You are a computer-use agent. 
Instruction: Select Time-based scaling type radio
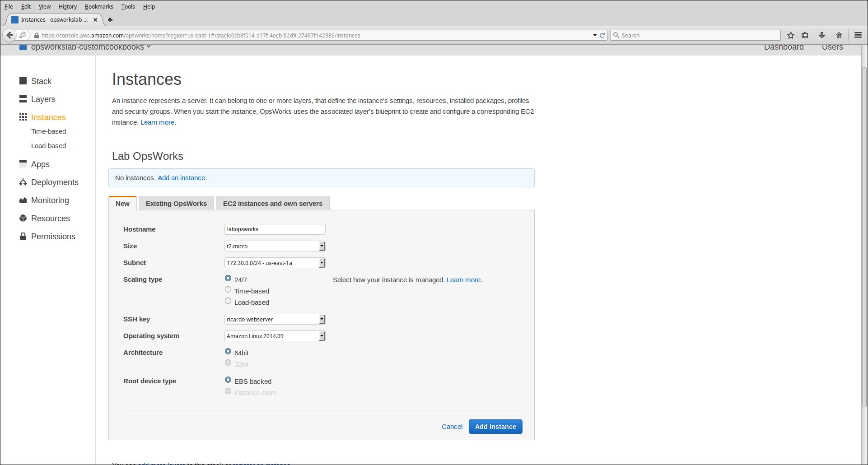228,290
